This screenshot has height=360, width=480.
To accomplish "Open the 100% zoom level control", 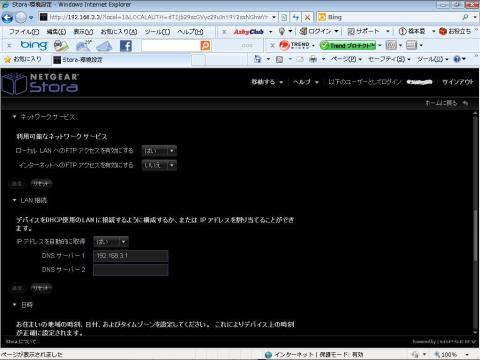I will click(x=452, y=354).
